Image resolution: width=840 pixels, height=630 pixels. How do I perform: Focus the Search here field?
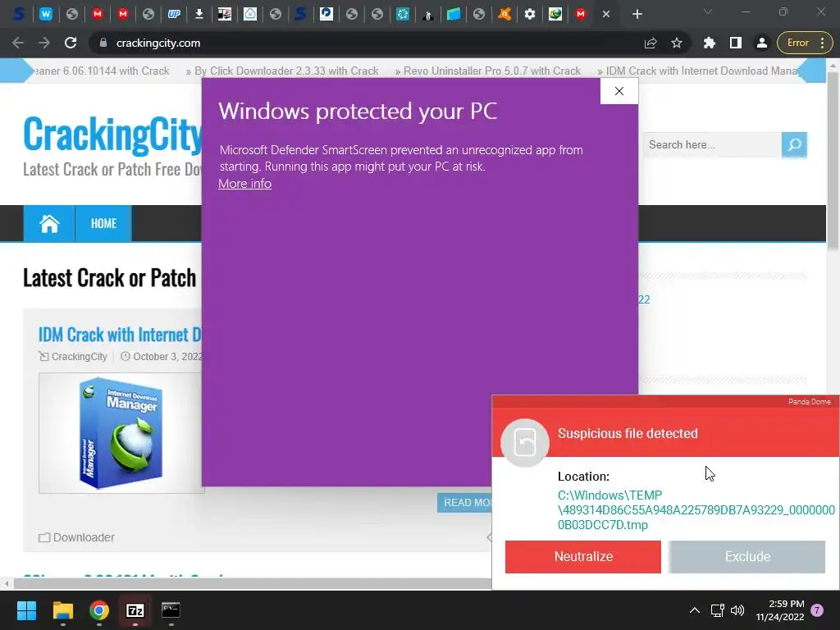tap(711, 144)
